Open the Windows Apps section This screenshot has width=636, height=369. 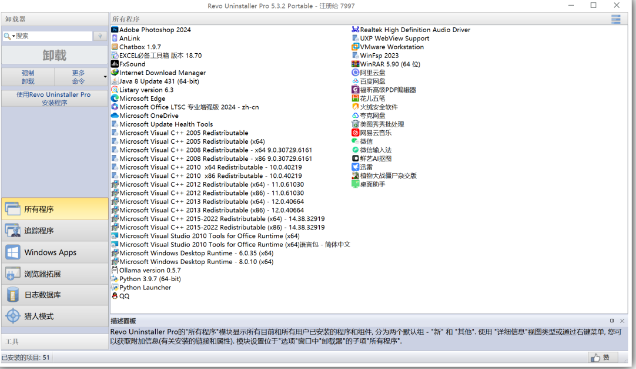[x=54, y=252]
